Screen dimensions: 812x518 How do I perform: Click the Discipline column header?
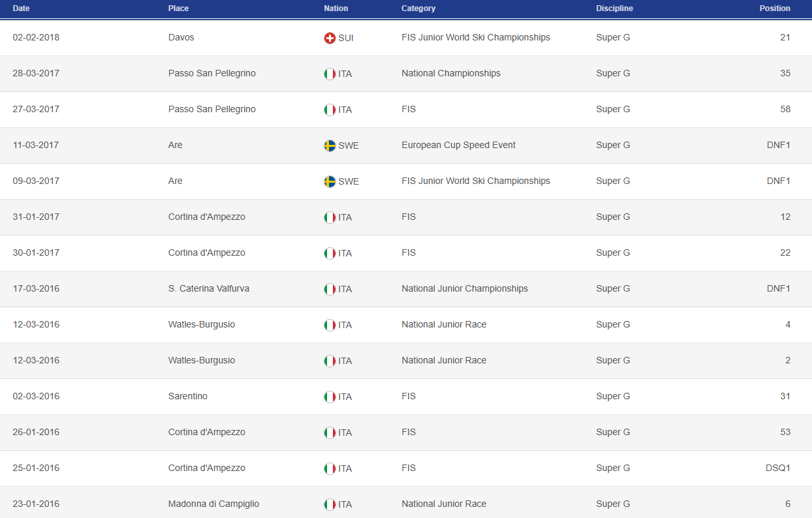(x=614, y=8)
